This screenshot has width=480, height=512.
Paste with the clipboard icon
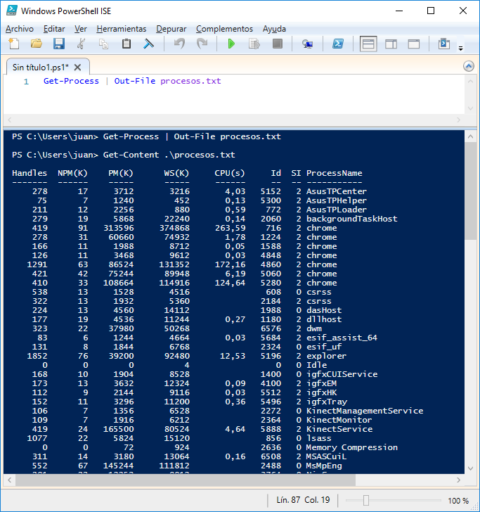(126, 44)
